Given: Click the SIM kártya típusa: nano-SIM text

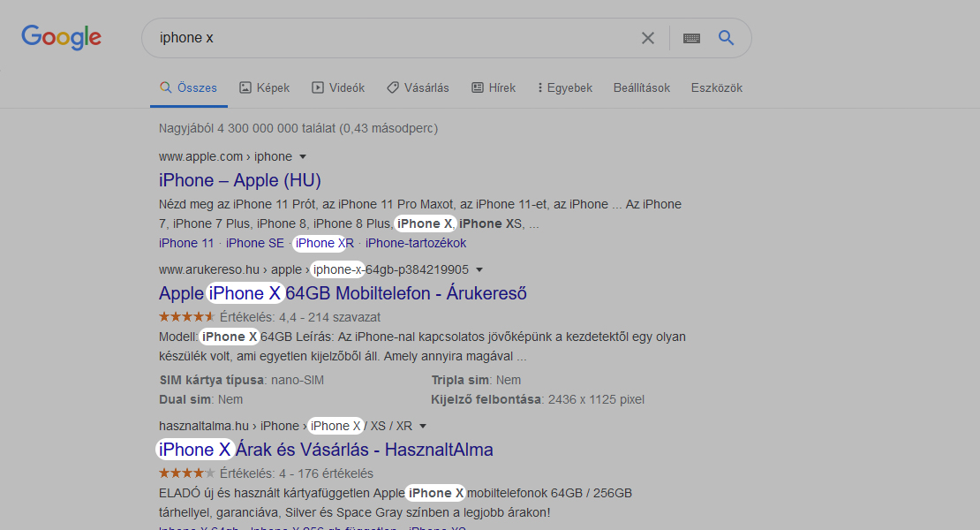Looking at the screenshot, I should point(241,380).
